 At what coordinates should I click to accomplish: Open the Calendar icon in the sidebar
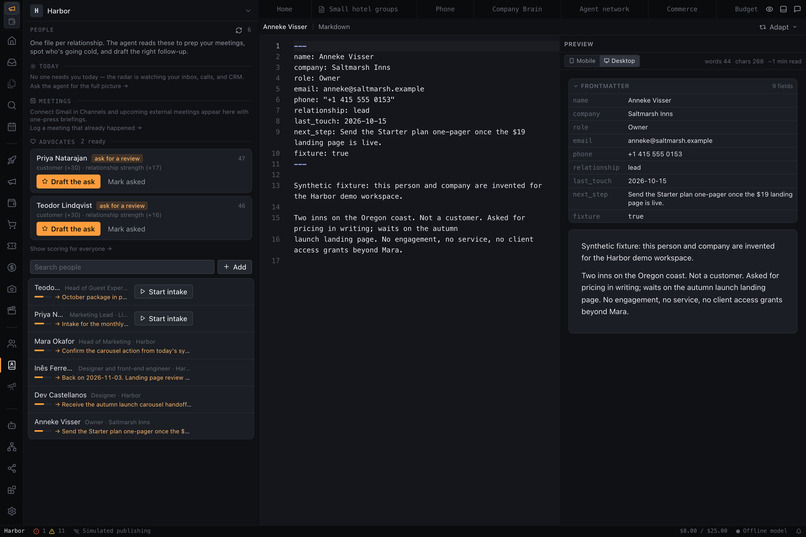point(12,127)
